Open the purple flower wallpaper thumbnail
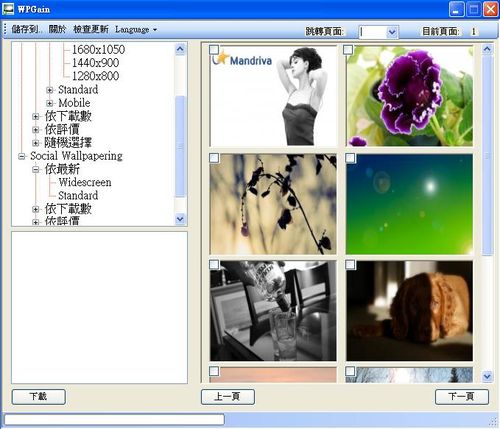This screenshot has width=500, height=429. coord(409,96)
